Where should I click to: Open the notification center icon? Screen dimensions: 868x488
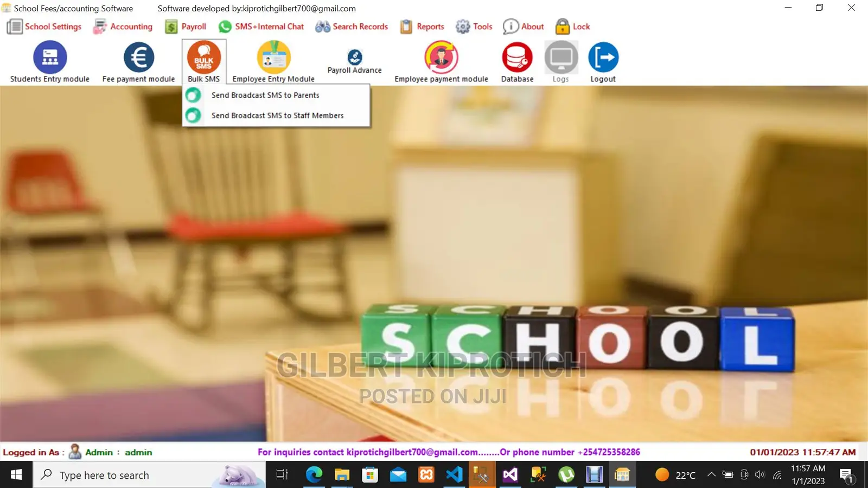click(x=847, y=475)
